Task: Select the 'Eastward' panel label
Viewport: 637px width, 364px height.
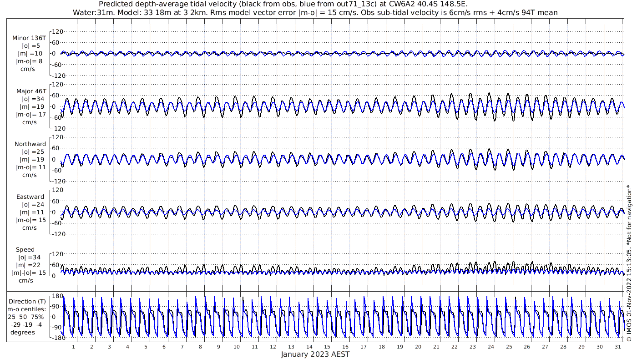Action: (x=30, y=197)
